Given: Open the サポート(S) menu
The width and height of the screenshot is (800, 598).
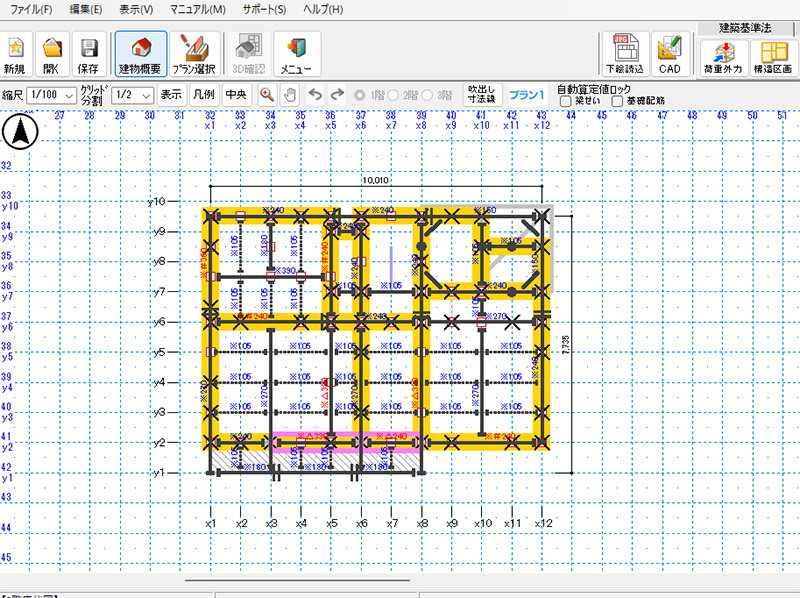Looking at the screenshot, I should pos(264,9).
